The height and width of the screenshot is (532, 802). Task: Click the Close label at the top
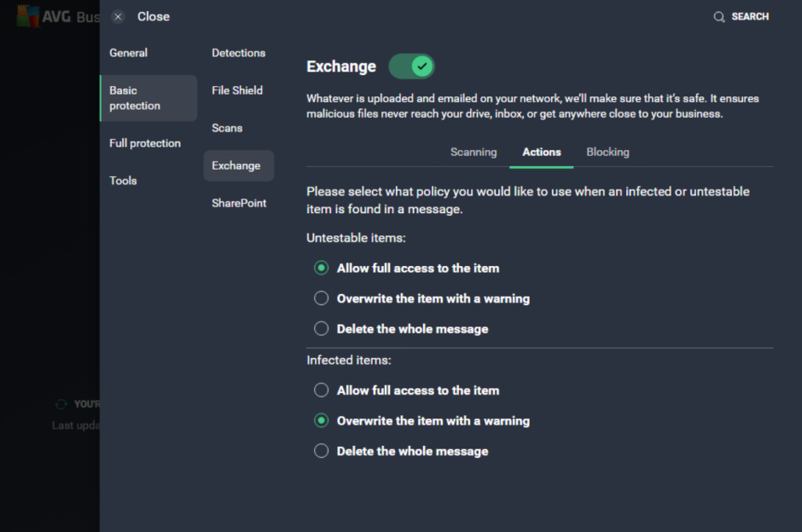[153, 15]
